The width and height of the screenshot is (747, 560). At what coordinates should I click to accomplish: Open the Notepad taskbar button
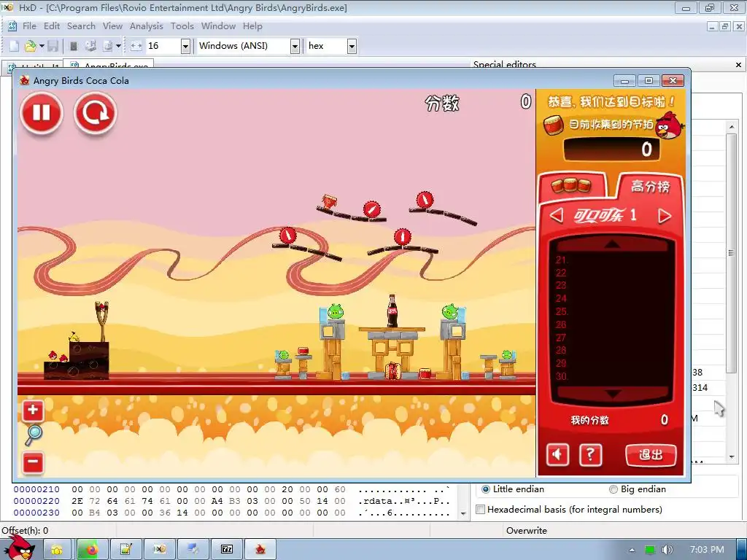pyautogui.click(x=125, y=550)
